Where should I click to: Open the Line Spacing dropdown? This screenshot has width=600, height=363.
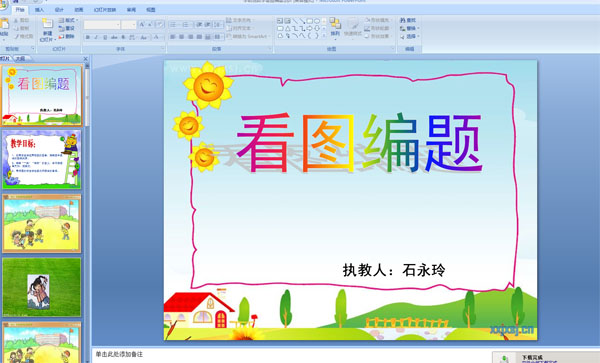coord(218,25)
